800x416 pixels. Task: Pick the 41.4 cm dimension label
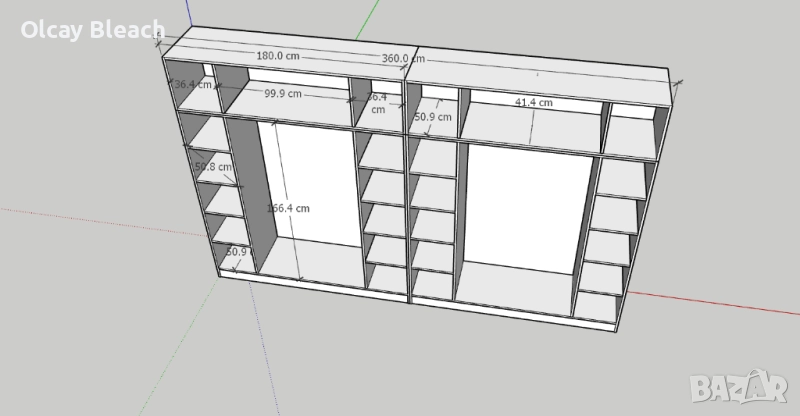[534, 102]
